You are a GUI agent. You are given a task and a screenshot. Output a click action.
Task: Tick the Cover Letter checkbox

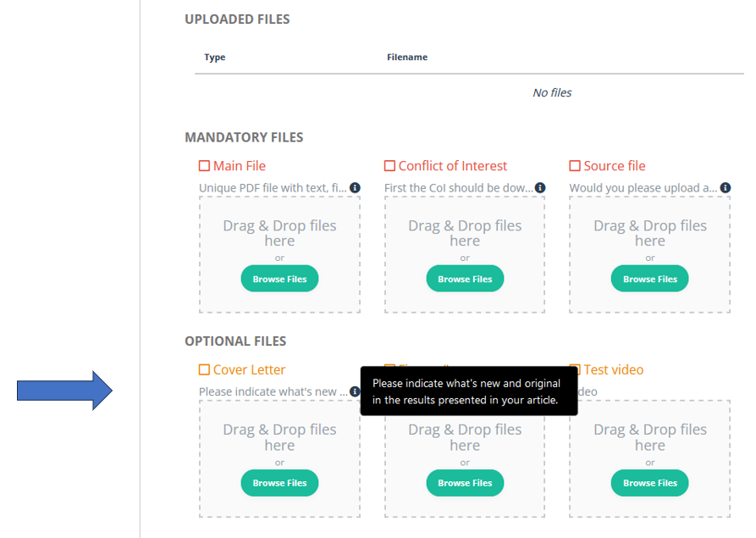pos(204,369)
